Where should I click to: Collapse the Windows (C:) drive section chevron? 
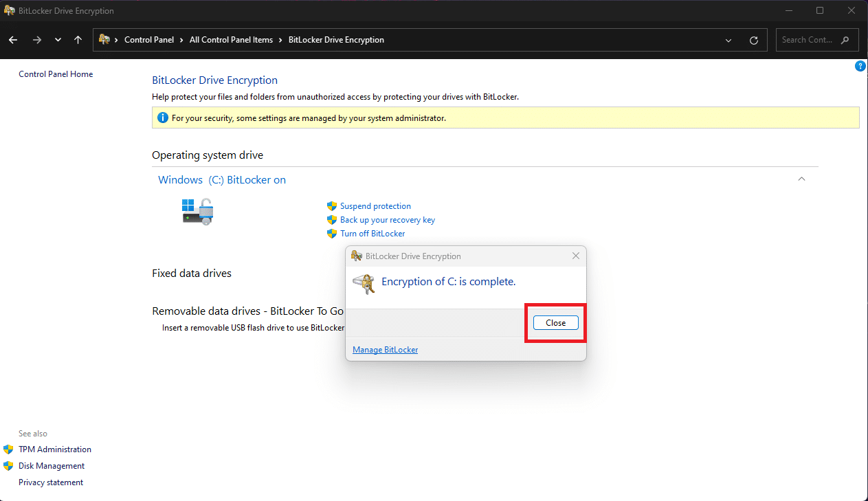(x=801, y=179)
